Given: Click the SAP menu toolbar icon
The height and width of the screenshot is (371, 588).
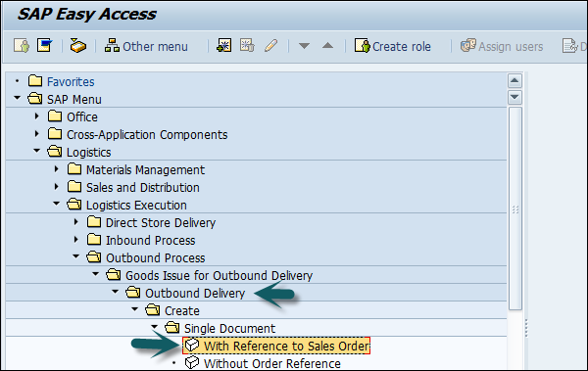Looking at the screenshot, I should (45, 46).
